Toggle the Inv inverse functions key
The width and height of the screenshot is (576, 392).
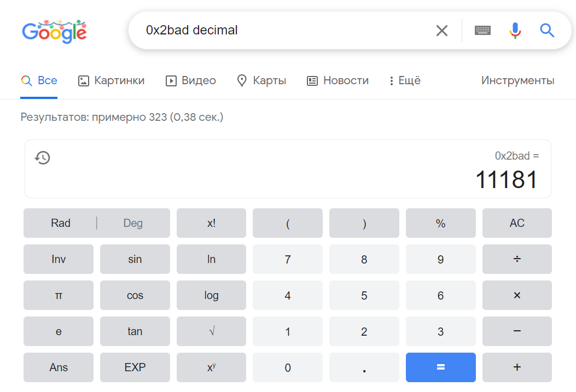59,259
